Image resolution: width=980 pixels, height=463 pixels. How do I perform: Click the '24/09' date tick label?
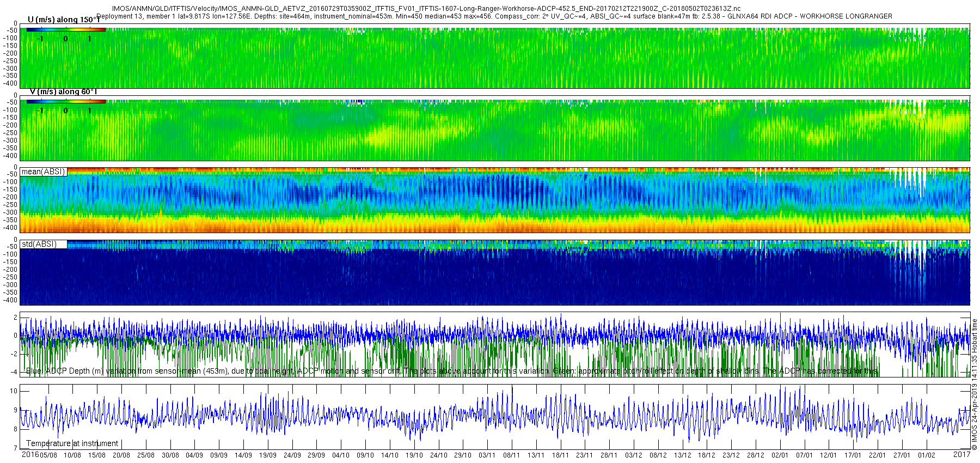(x=292, y=455)
